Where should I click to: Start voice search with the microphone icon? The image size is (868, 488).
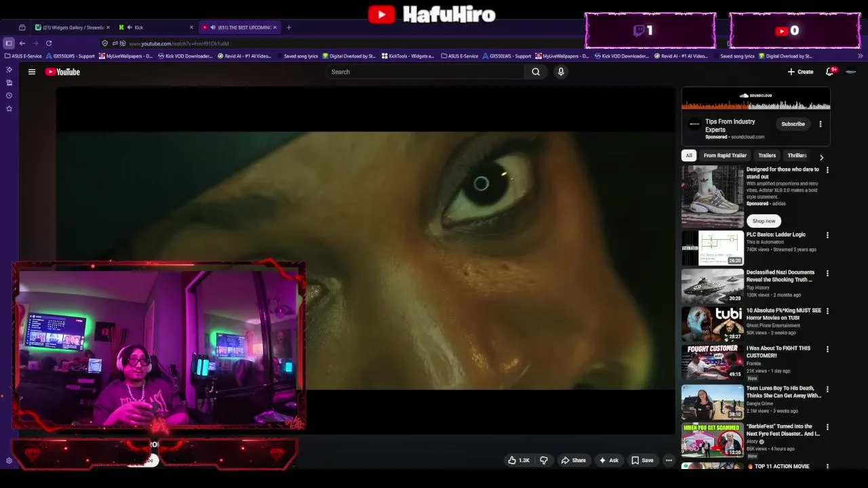561,72
